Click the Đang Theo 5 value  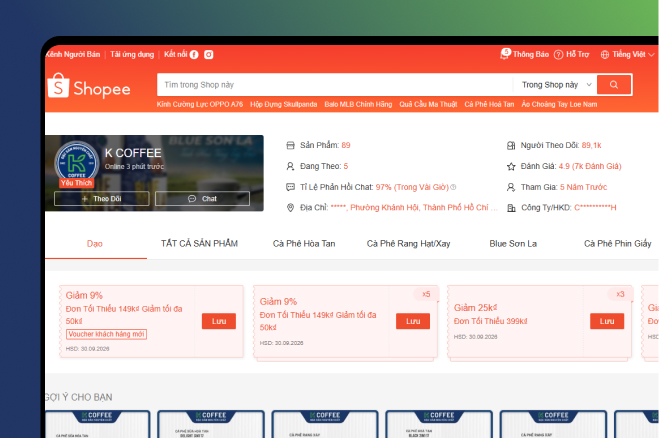point(345,166)
